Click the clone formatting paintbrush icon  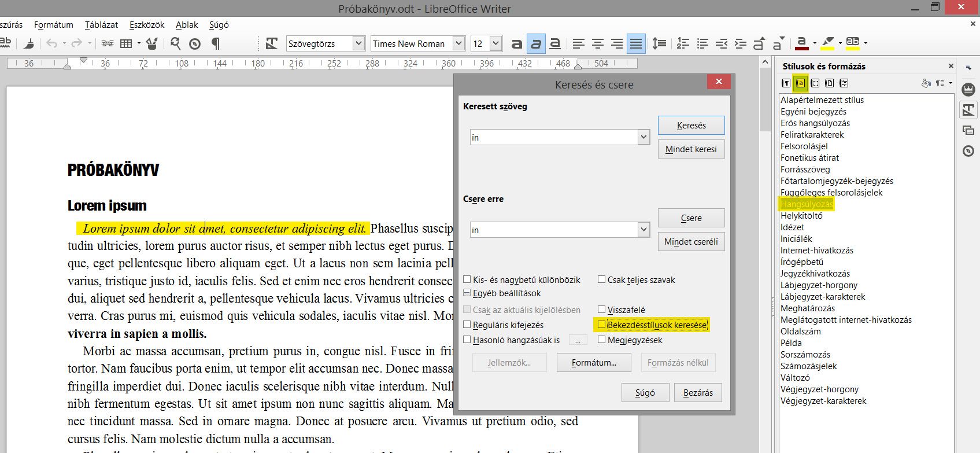pos(28,43)
